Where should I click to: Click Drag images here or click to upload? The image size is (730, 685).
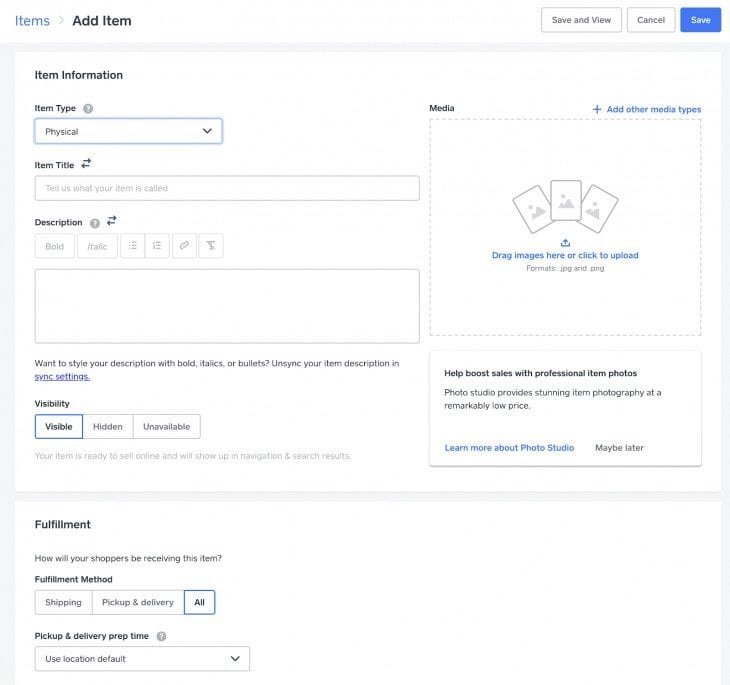coord(565,255)
